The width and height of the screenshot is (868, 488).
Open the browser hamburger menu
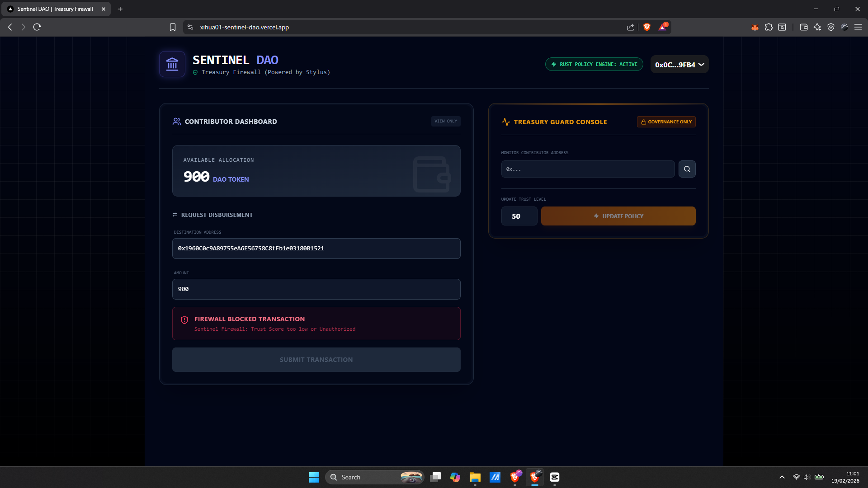pyautogui.click(x=858, y=27)
